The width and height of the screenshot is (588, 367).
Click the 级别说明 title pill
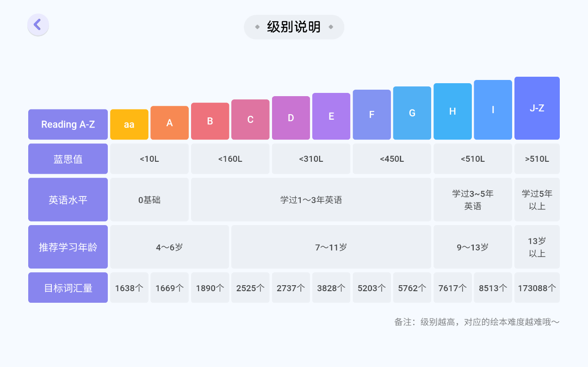(294, 27)
